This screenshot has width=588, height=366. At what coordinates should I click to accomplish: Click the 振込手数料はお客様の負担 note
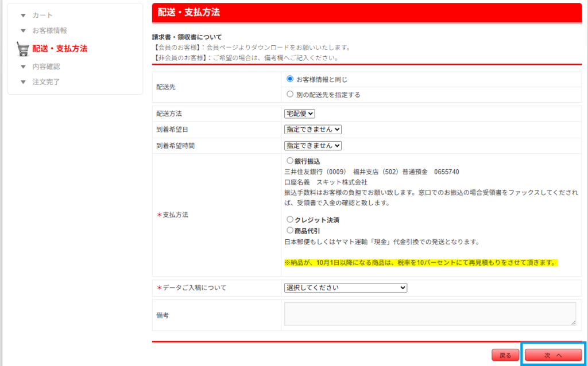click(431, 198)
